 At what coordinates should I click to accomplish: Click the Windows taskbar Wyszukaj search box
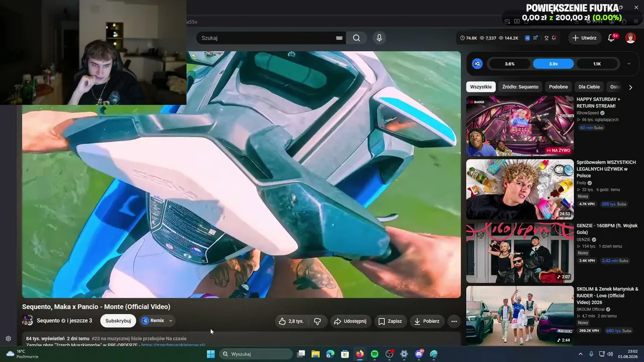coord(256,354)
